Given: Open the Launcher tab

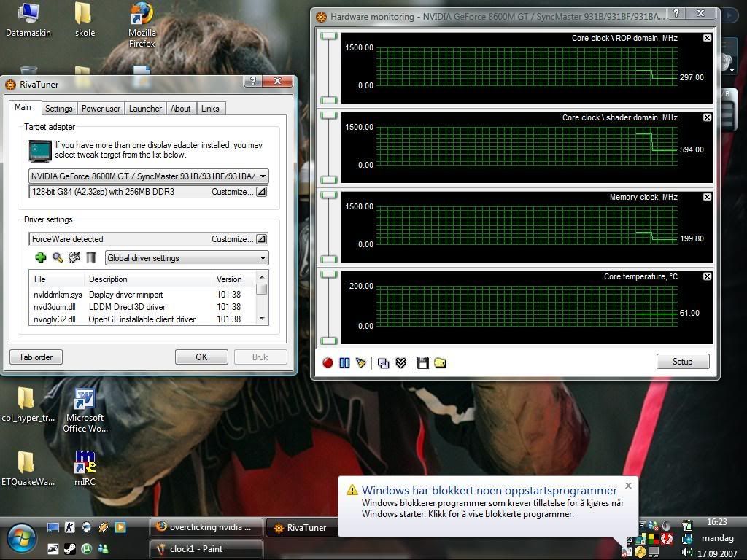Looking at the screenshot, I should click(145, 109).
